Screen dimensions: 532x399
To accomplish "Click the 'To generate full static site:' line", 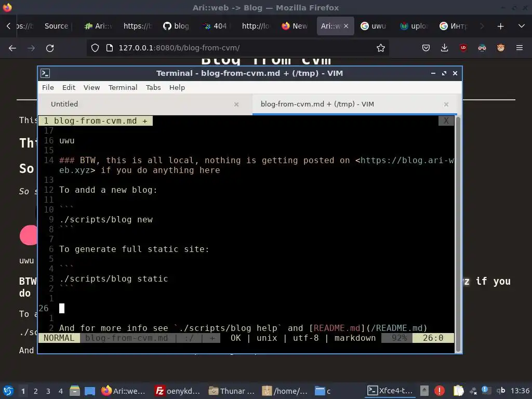I will (135, 249).
